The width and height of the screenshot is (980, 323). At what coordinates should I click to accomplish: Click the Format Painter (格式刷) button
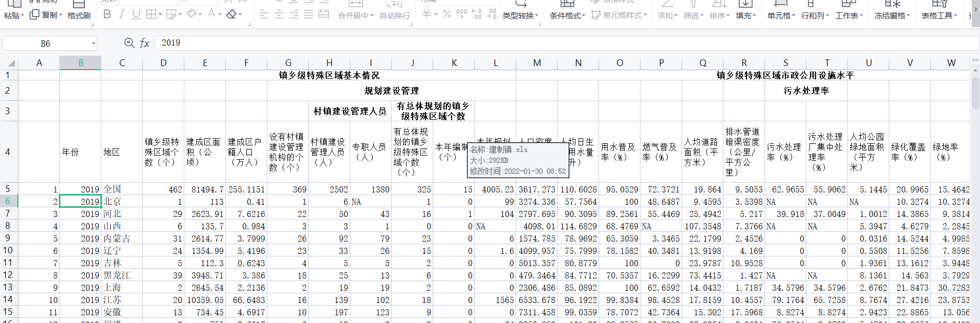[79, 15]
